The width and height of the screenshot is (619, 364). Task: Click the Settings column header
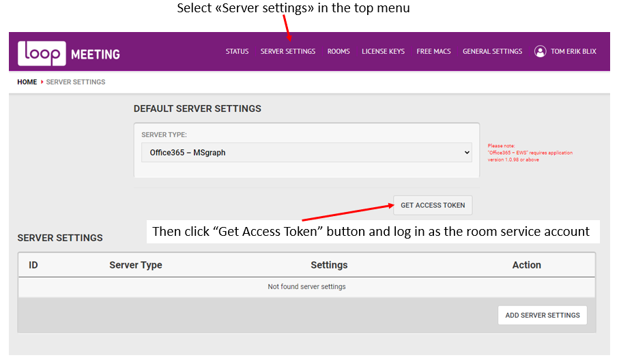pos(329,265)
